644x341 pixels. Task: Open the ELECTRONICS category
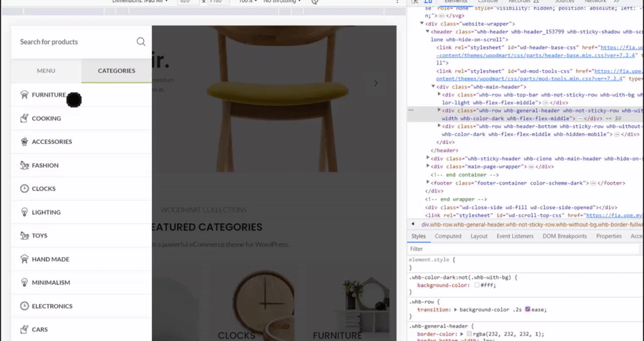(81, 306)
